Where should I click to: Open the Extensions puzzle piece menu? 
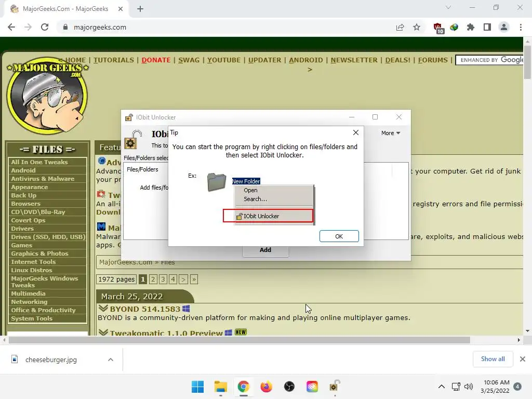(x=471, y=27)
